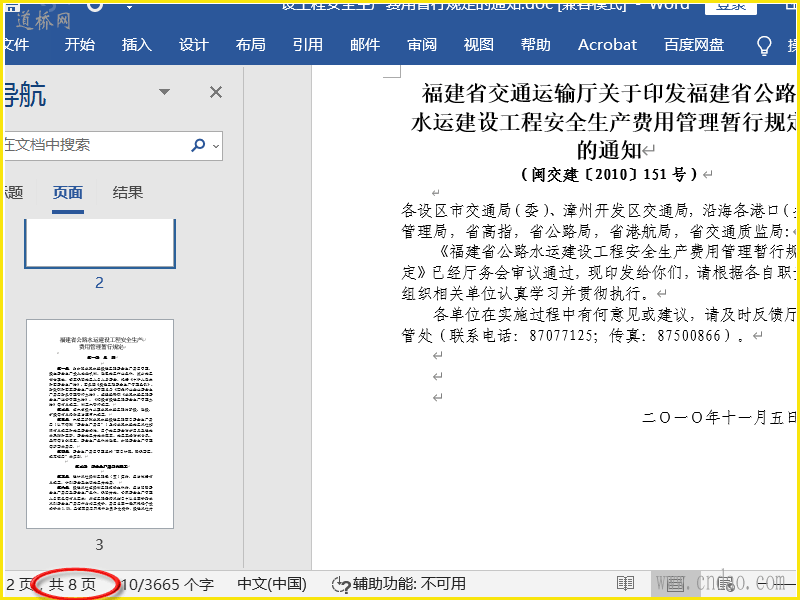The height and width of the screenshot is (600, 800).
Task: Open the Acrobat ribbon tab
Action: [607, 45]
